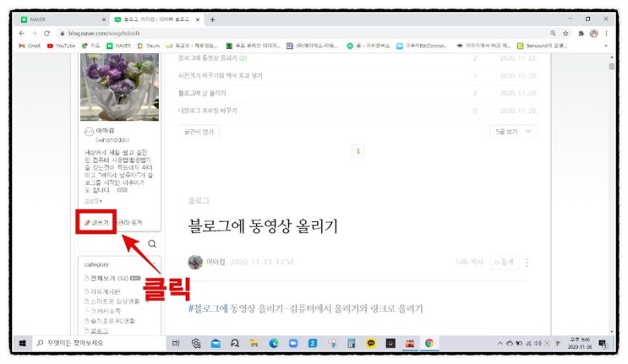Open Task View on taskbar
Image resolution: width=628 pixels, height=364 pixels.
176,343
